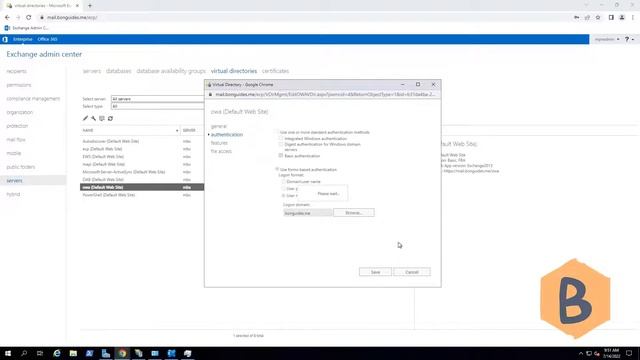The height and width of the screenshot is (360, 640).
Task: Click the Office logo icon in the blue bar
Action: (x=5, y=39)
